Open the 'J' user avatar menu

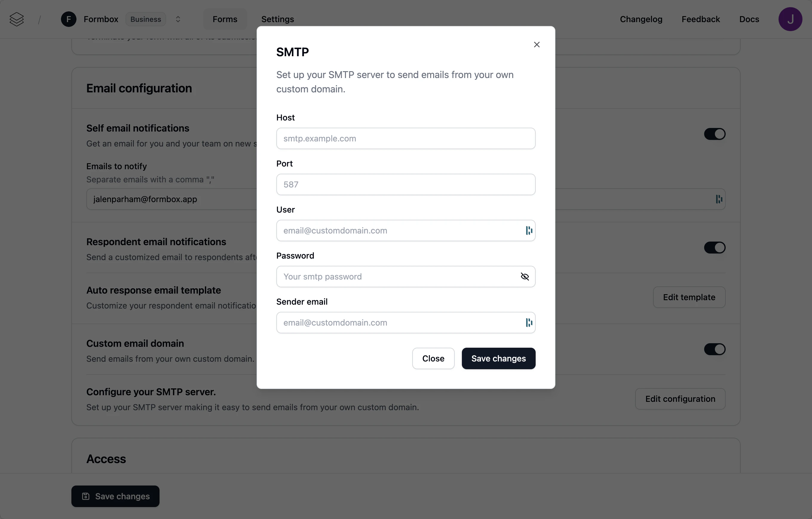click(x=790, y=19)
